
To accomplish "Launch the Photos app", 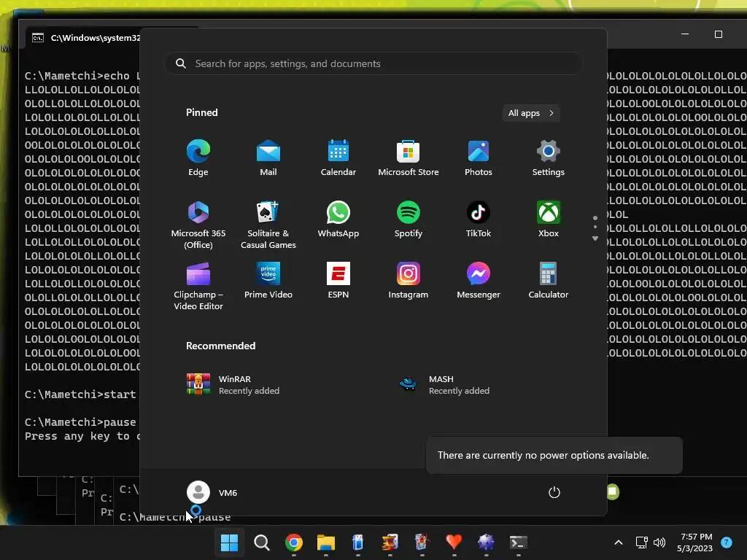I will tap(479, 158).
